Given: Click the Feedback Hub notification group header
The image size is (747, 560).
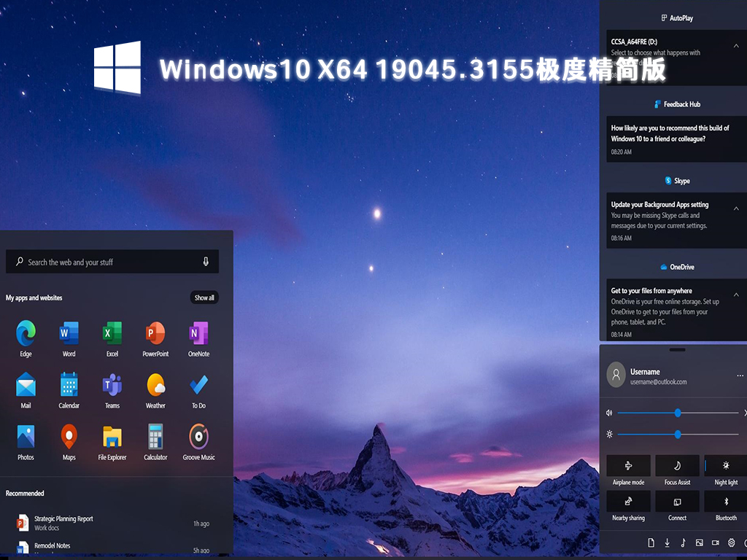Looking at the screenshot, I should coord(677,104).
